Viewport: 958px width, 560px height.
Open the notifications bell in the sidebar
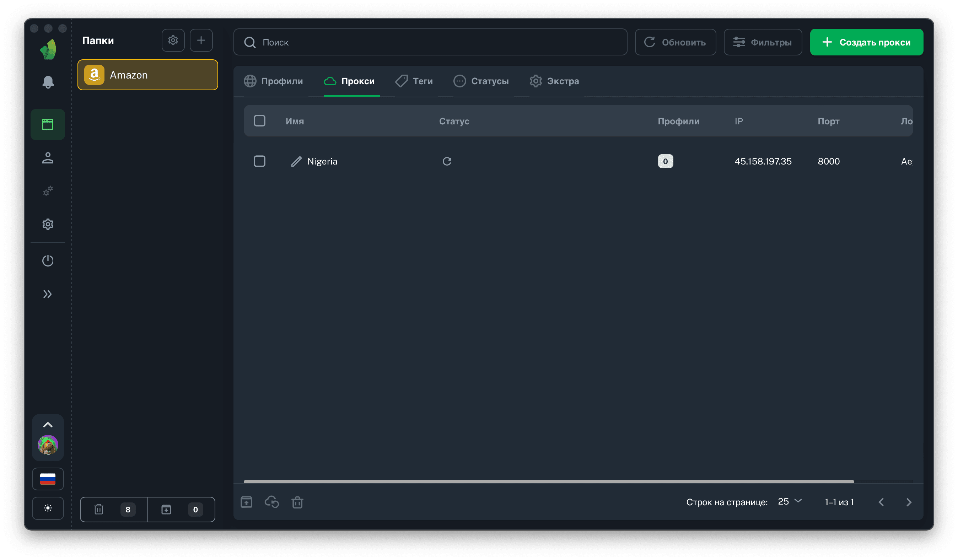point(48,82)
